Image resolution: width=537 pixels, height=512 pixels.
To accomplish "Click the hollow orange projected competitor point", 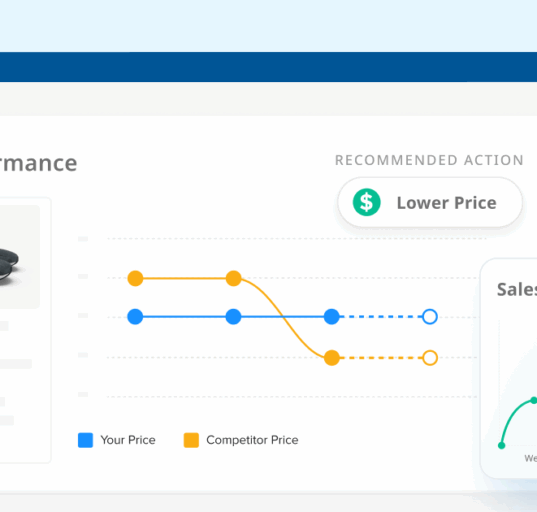I will 430,358.
